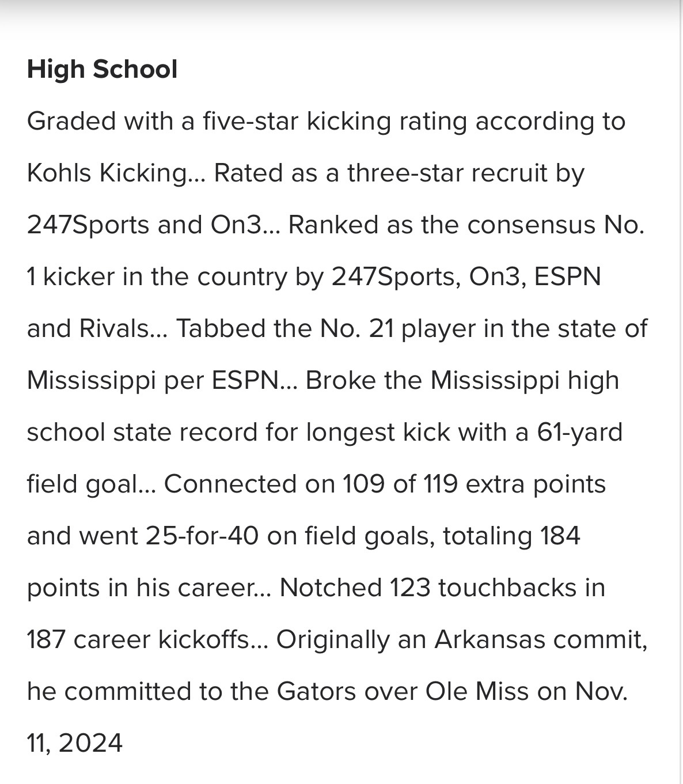Image resolution: width=683 pixels, height=784 pixels.
Task: Click the words "consensus No."
Action: click(556, 225)
